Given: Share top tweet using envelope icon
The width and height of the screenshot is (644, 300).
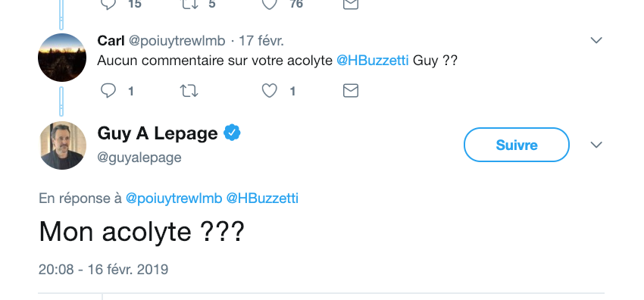Looking at the screenshot, I should pos(351,4).
